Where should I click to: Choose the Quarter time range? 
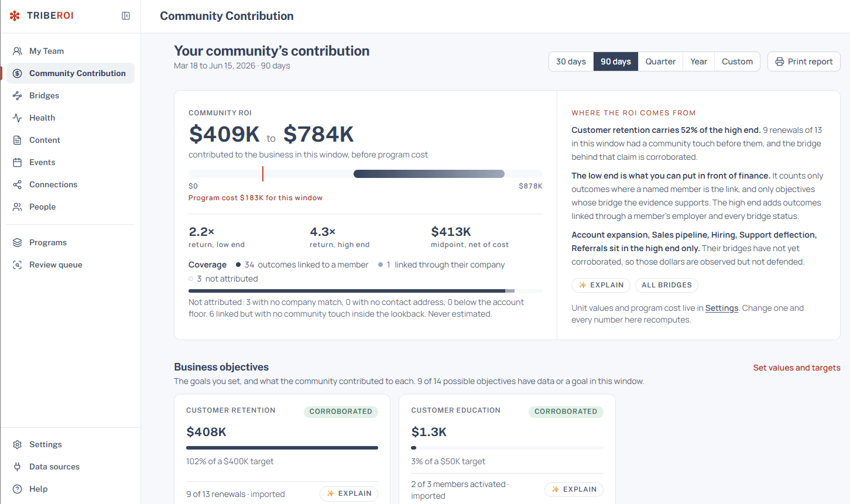[x=660, y=61]
